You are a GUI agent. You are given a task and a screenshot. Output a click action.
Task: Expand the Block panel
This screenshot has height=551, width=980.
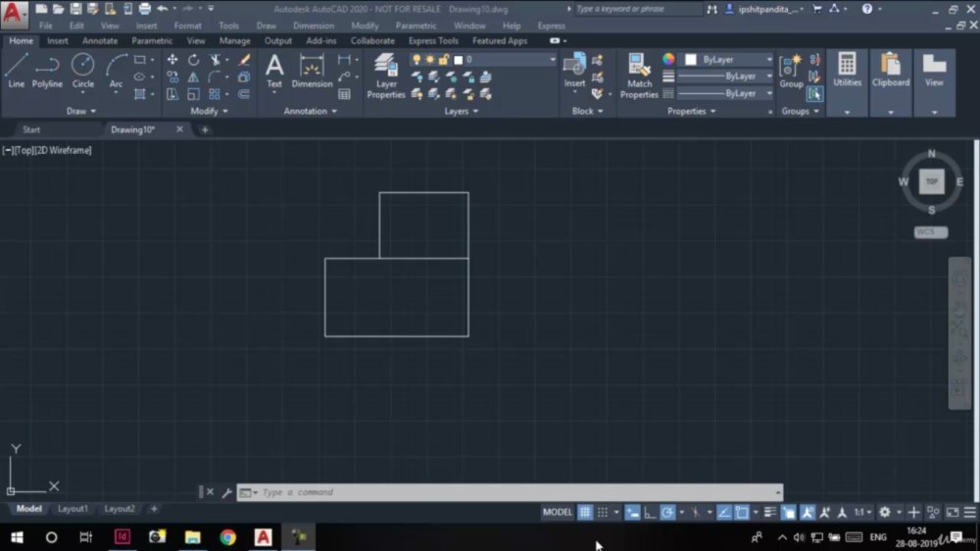point(587,111)
